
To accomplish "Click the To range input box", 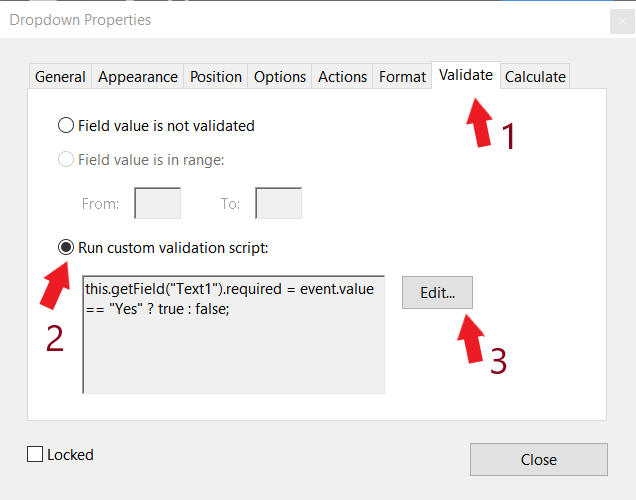I will click(278, 203).
